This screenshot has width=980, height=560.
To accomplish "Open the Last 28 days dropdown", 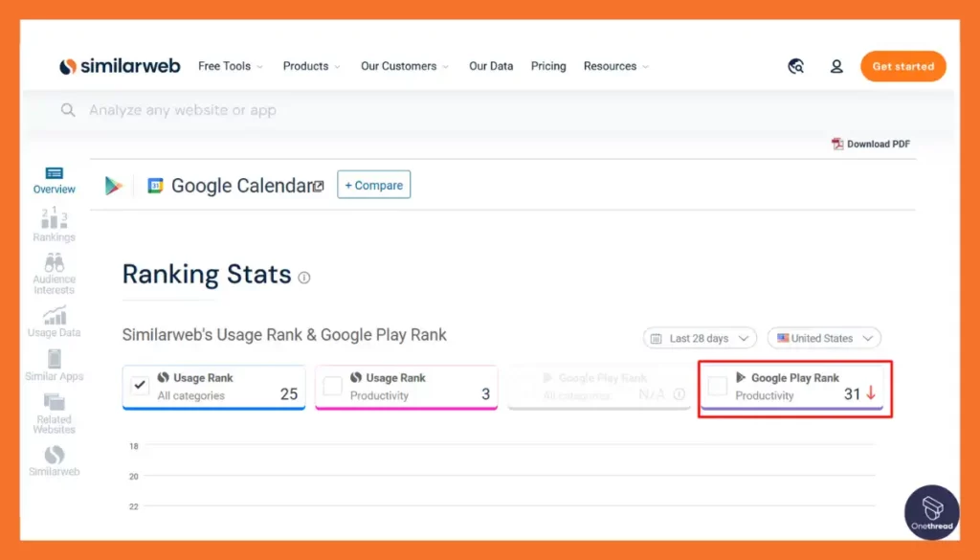I will point(700,338).
